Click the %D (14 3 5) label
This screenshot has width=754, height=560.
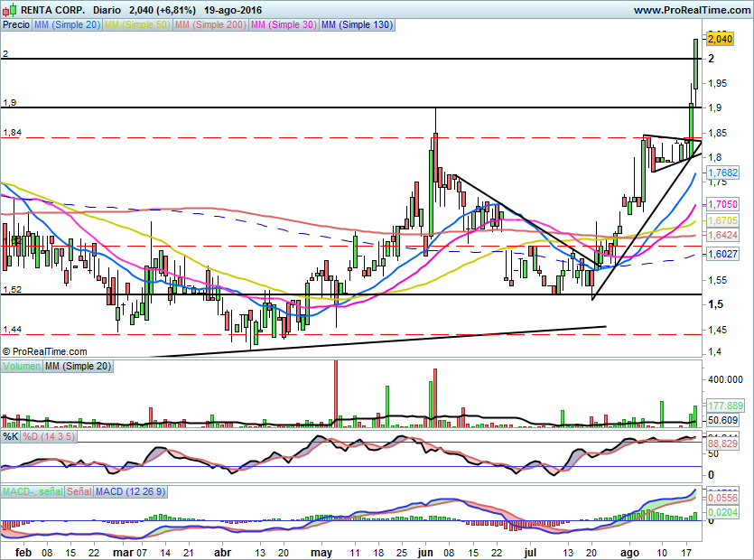(x=49, y=436)
